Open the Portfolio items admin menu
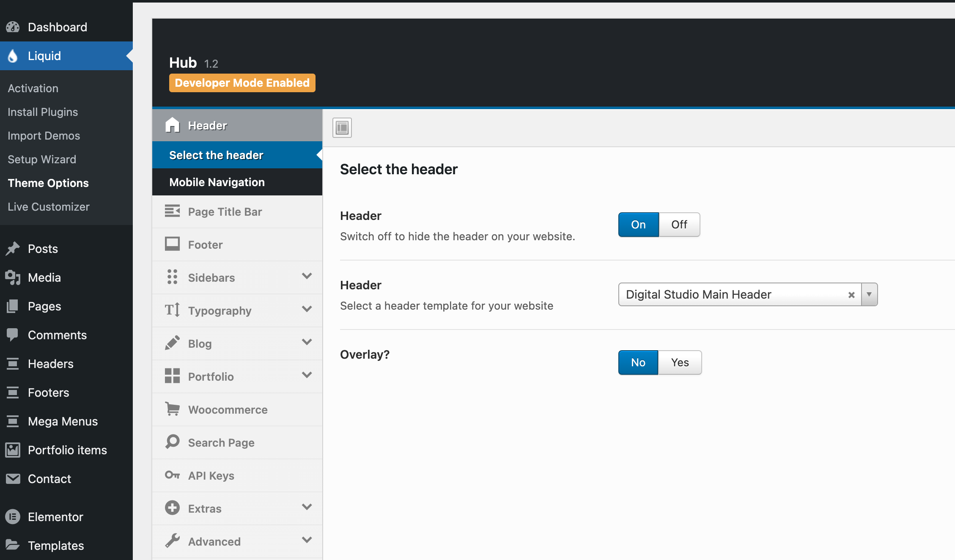The image size is (955, 560). coord(67,450)
